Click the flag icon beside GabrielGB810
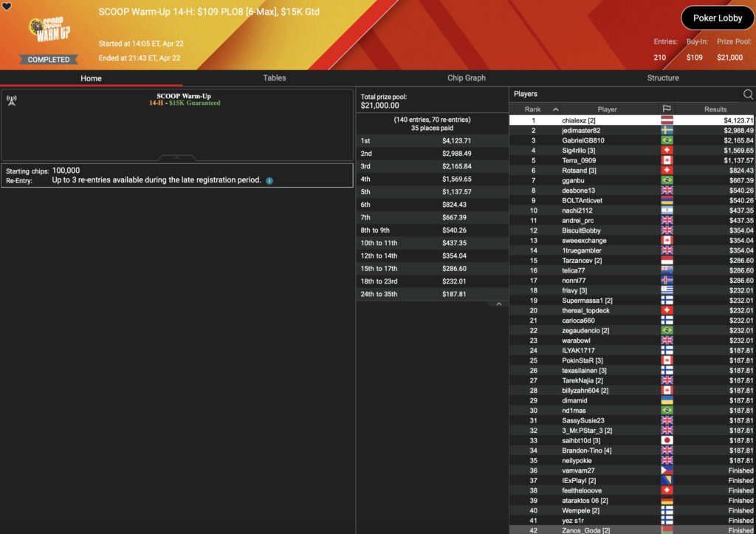Screen dimensions: 756x534 tap(667, 140)
